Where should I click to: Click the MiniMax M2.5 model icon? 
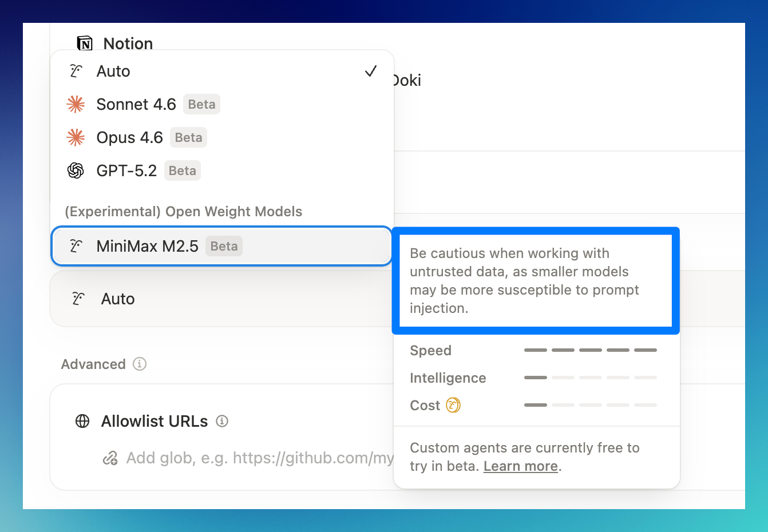click(x=76, y=246)
